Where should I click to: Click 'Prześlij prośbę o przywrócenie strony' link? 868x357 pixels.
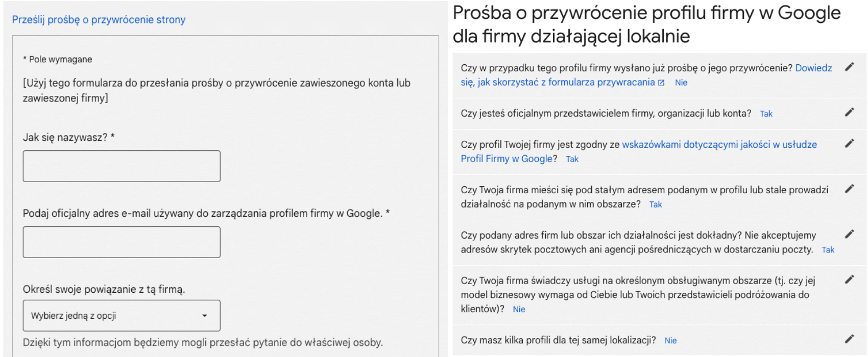(99, 20)
